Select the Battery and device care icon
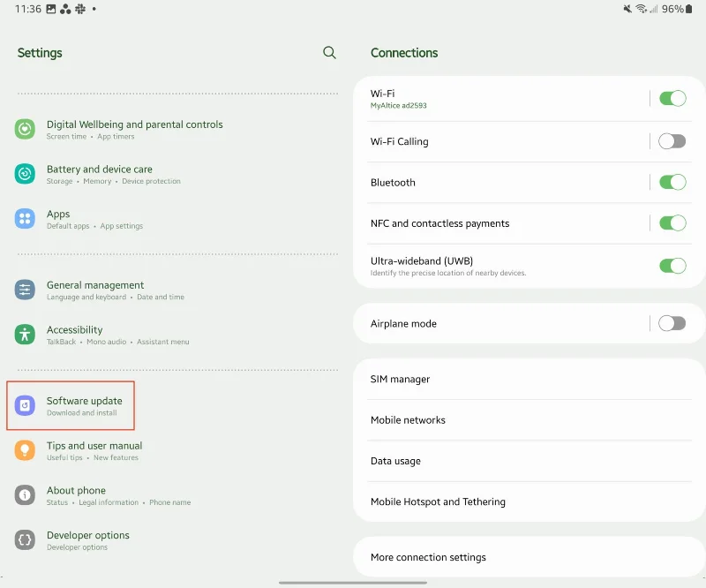This screenshot has width=706, height=588. pos(25,174)
